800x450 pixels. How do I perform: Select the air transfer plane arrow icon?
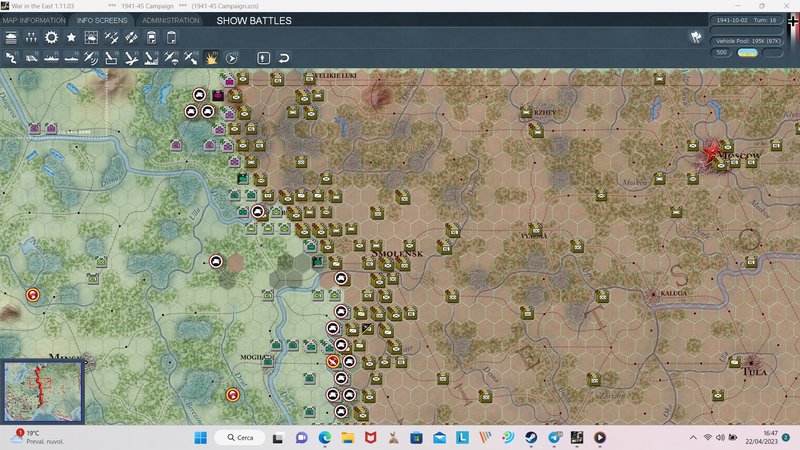click(x=191, y=58)
